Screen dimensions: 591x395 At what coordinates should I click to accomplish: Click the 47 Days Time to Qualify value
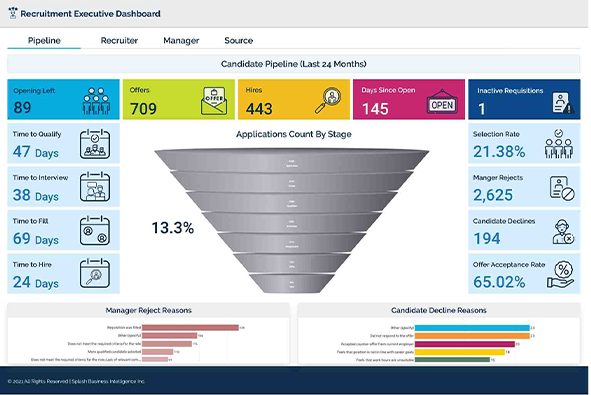[36, 152]
